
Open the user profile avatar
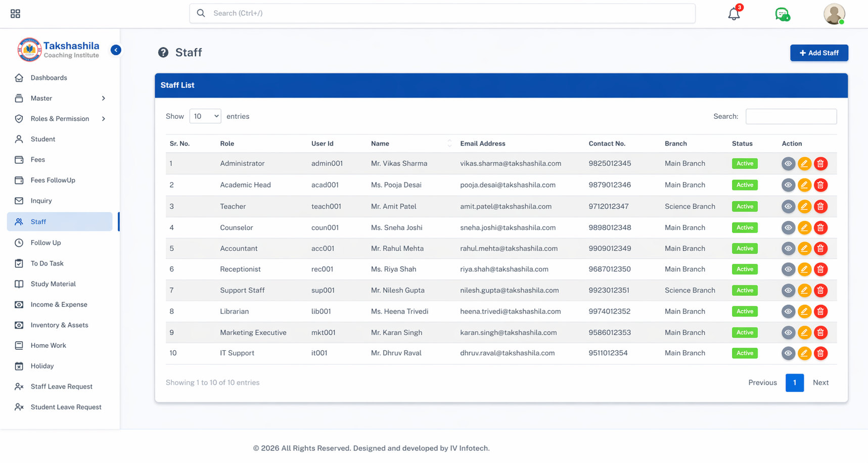click(x=834, y=14)
